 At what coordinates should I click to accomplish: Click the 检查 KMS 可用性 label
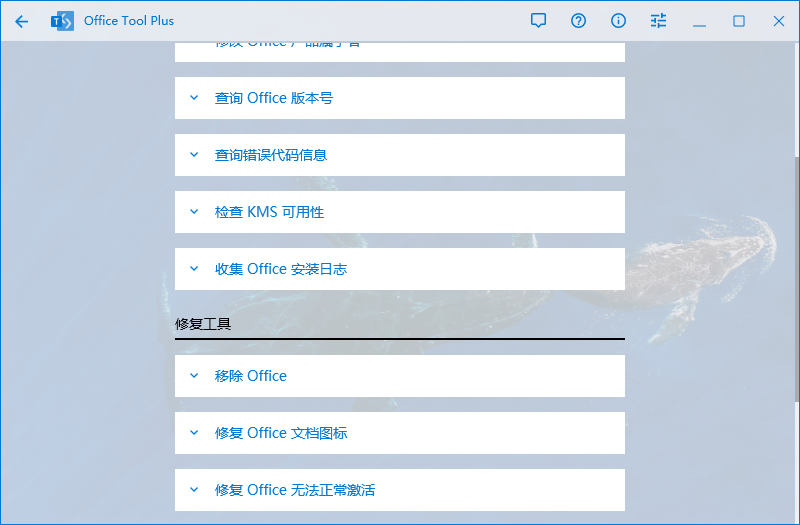[x=269, y=212]
